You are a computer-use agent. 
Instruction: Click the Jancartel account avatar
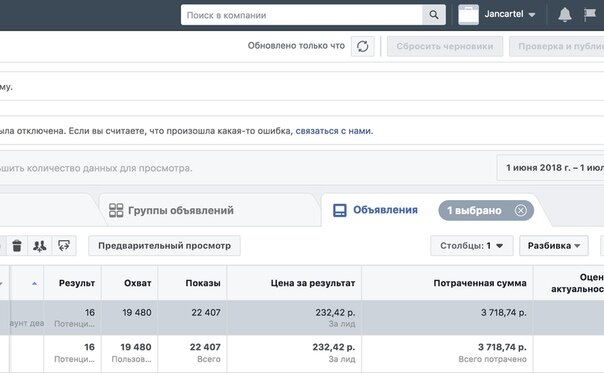click(468, 15)
